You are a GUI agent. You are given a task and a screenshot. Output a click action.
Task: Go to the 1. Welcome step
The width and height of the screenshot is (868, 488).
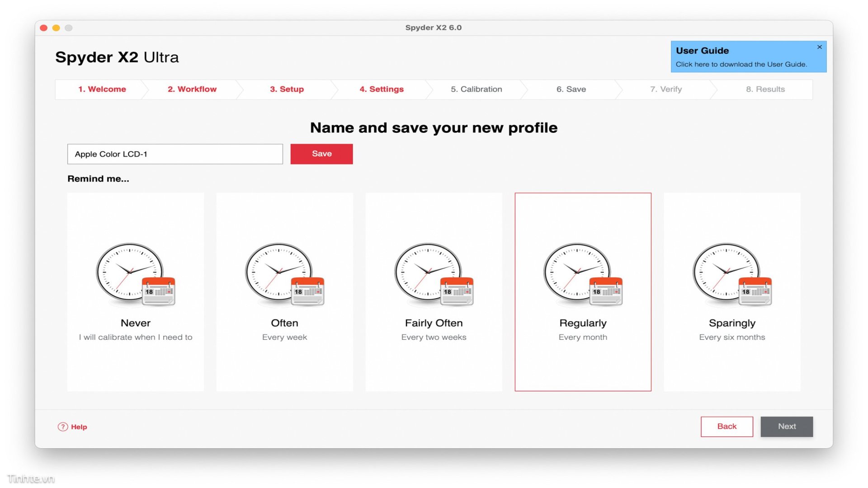(102, 89)
